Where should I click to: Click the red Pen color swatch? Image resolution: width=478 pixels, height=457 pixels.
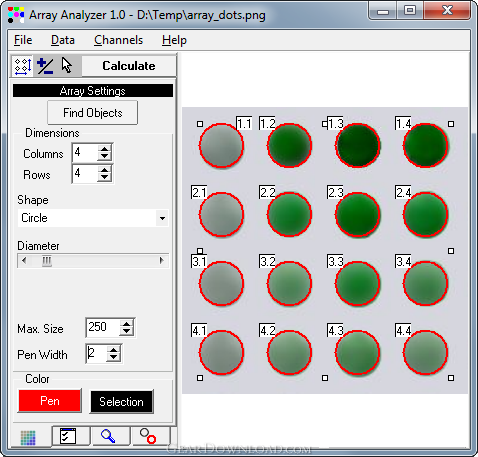(50, 400)
